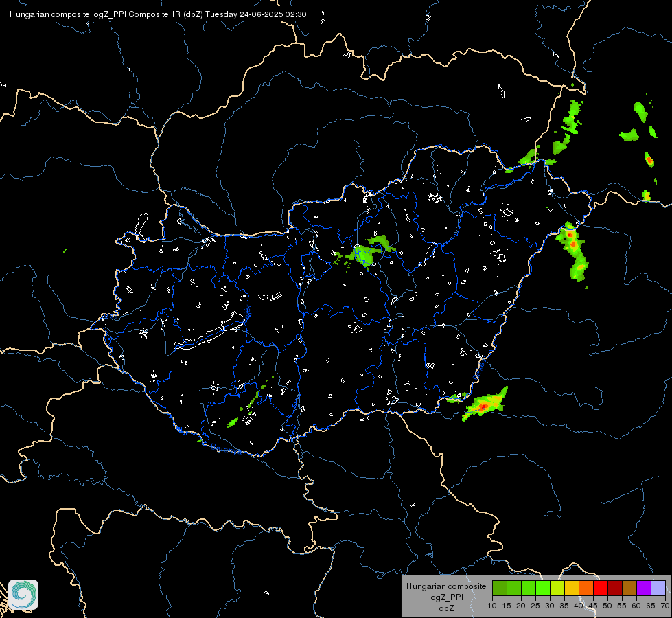Select the 60-65 dBZ purple swatch
This screenshot has height=618, width=672.
coord(644,588)
